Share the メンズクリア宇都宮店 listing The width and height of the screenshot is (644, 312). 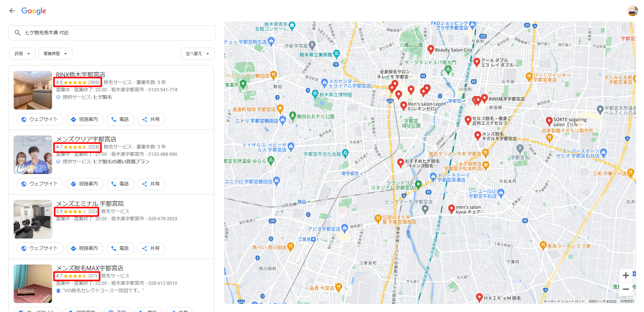(151, 184)
